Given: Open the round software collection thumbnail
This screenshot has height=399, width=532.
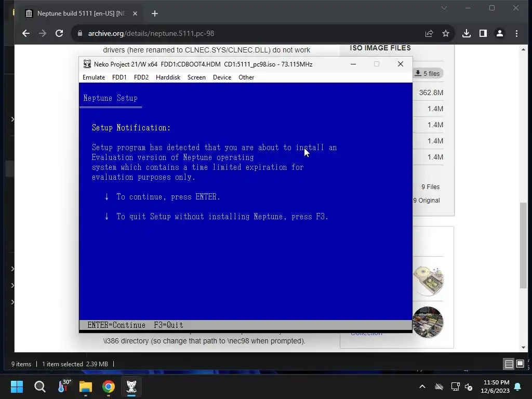Looking at the screenshot, I should pos(428,322).
